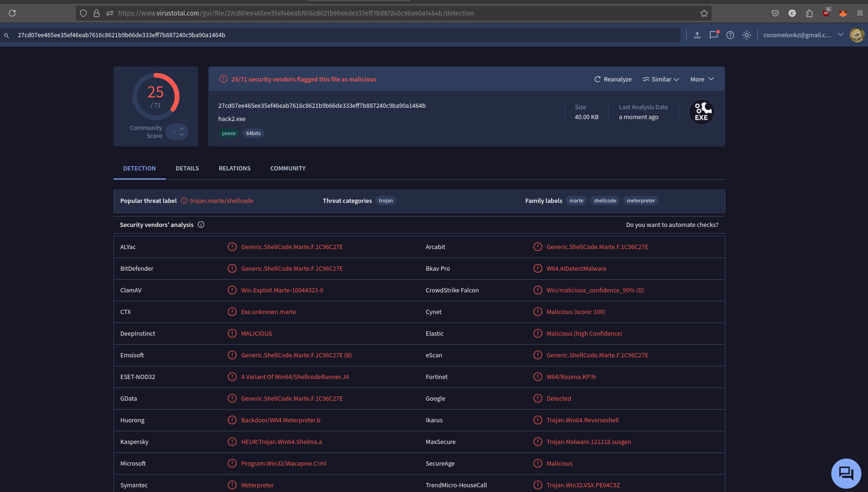Select Ikarus Trojan.Win64.Reverseshell result
The image size is (868, 492).
click(583, 420)
